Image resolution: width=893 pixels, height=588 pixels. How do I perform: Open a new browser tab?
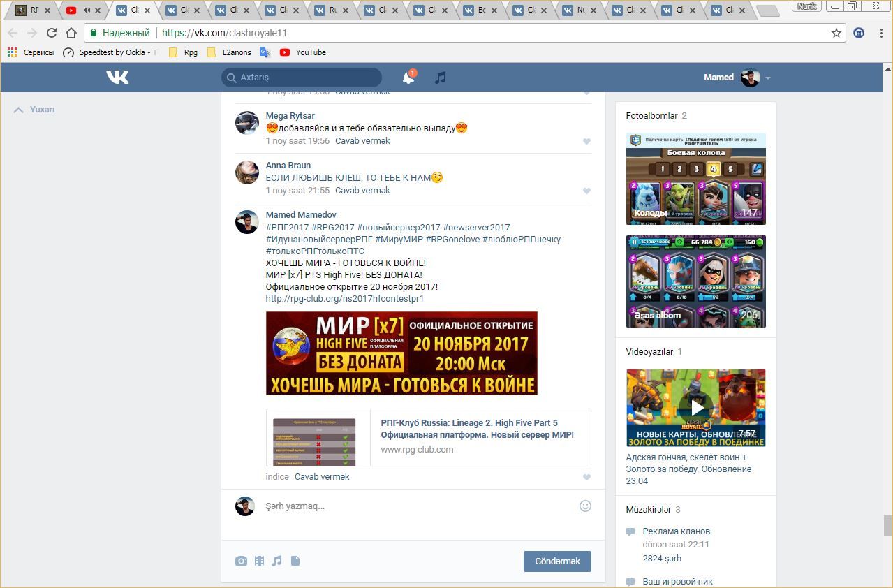767,10
